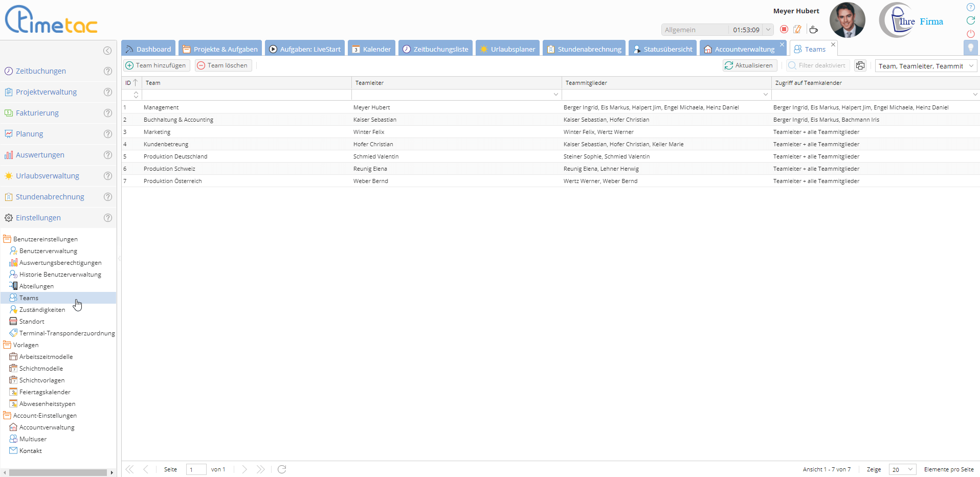Image resolution: width=980 pixels, height=477 pixels.
Task: Click the coffee cup break icon
Action: (x=813, y=30)
